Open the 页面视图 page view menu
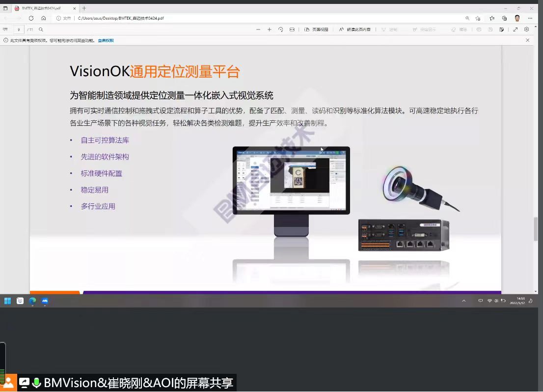The height and width of the screenshot is (392, 543). coord(316,29)
